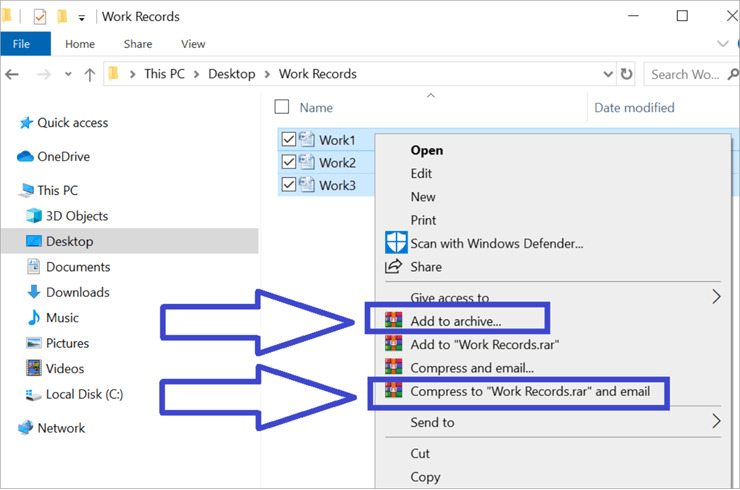740x490 pixels.
Task: Toggle the select-all checkbox beside Name
Action: (282, 107)
